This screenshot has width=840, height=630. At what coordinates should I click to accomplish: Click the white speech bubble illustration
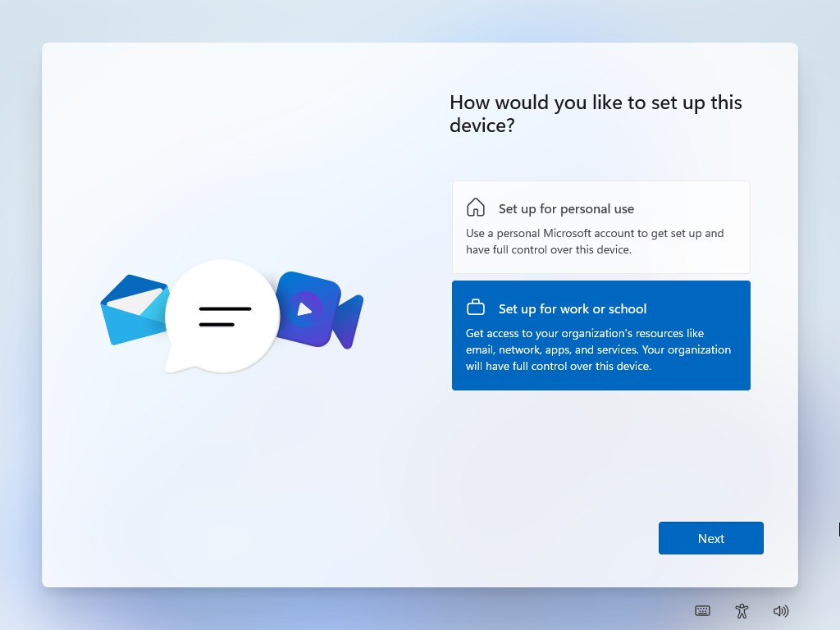[221, 317]
